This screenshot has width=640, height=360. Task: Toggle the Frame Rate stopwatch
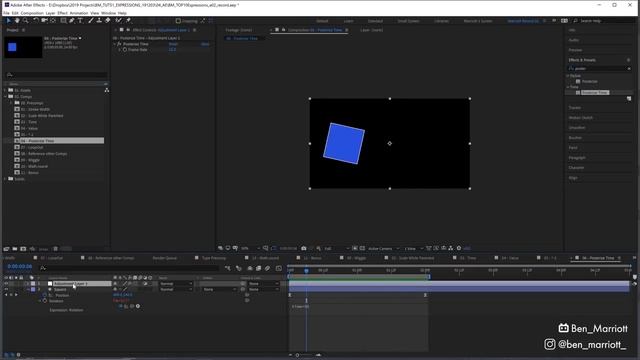tap(125, 49)
